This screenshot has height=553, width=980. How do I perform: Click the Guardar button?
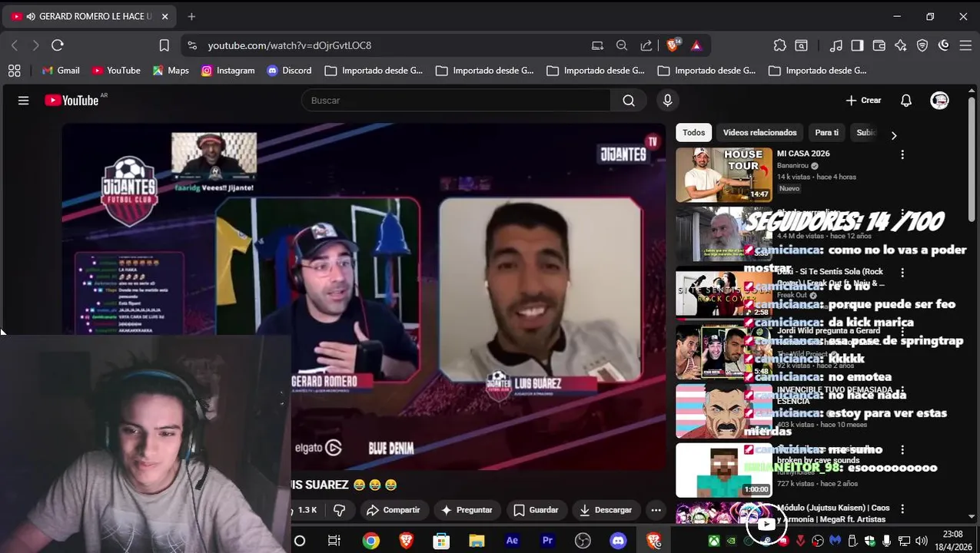536,510
